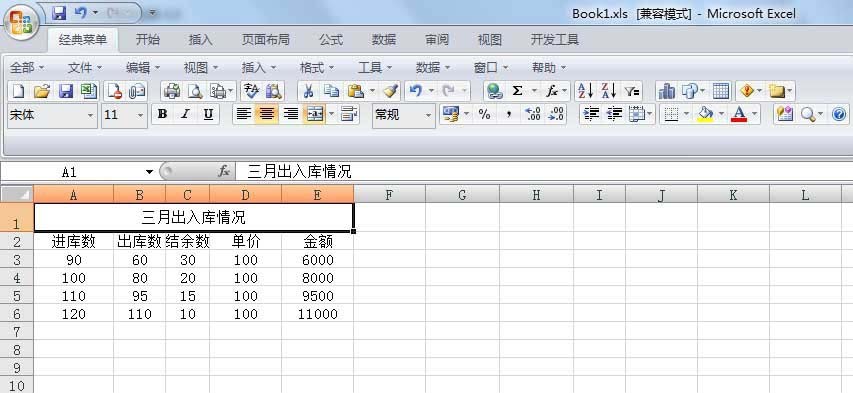Open fill color palette arrow

[721, 114]
